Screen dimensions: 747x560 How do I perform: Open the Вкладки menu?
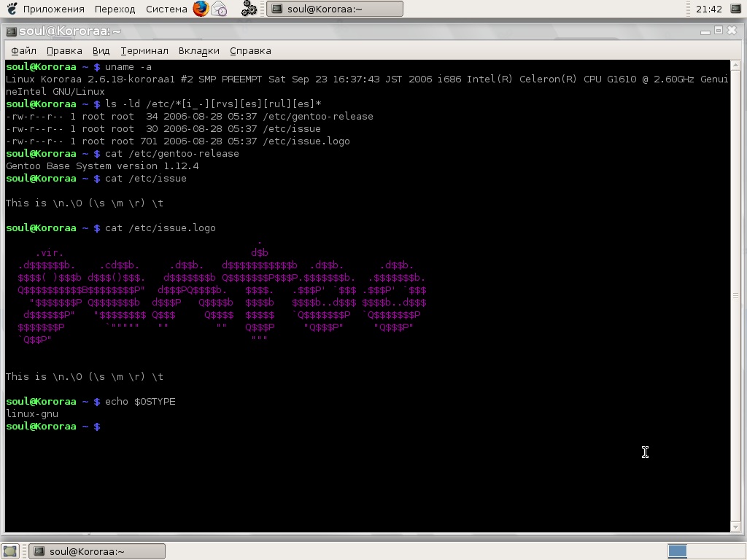click(198, 50)
